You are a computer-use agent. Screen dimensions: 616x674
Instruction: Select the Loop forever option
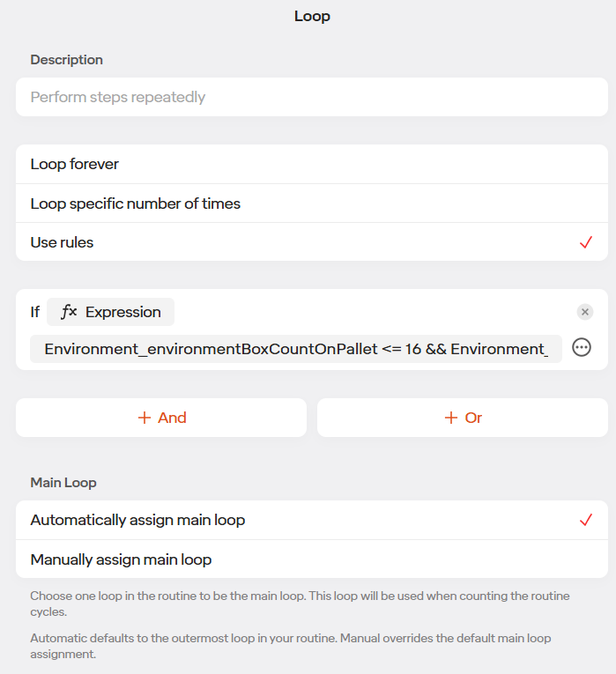[x=312, y=164]
